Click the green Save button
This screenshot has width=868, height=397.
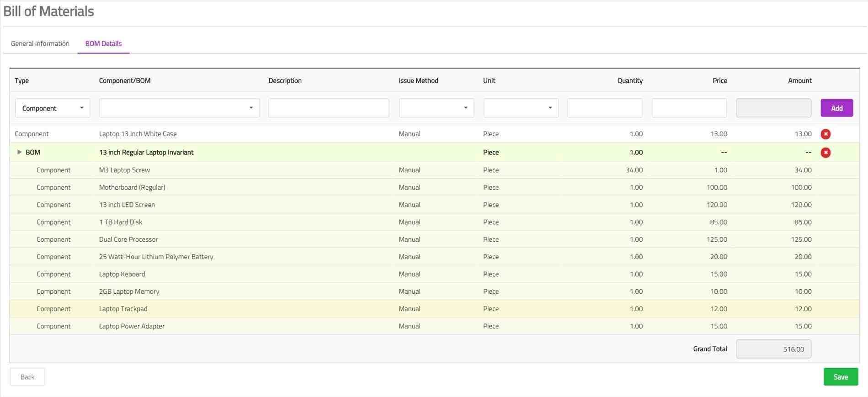[841, 377]
